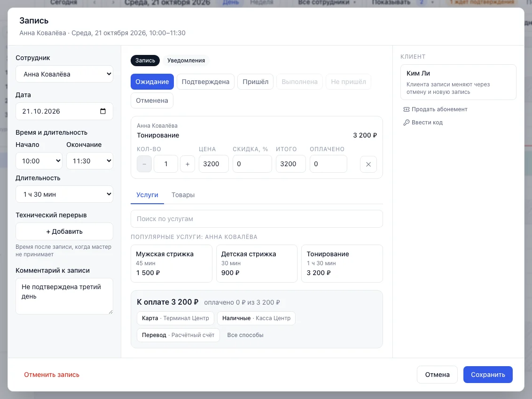Viewport: 532px width, 399px height.
Task: Add a technical break with Добавить
Action: click(x=64, y=231)
